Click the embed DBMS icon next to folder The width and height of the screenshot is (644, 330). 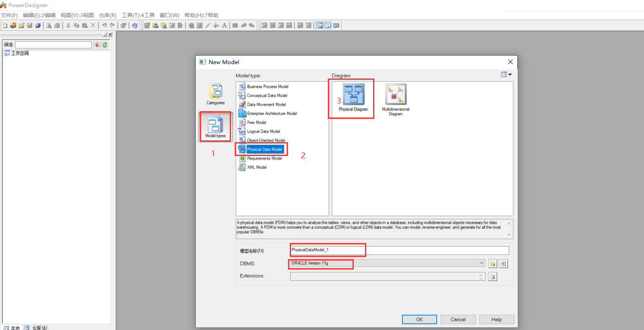coord(503,264)
